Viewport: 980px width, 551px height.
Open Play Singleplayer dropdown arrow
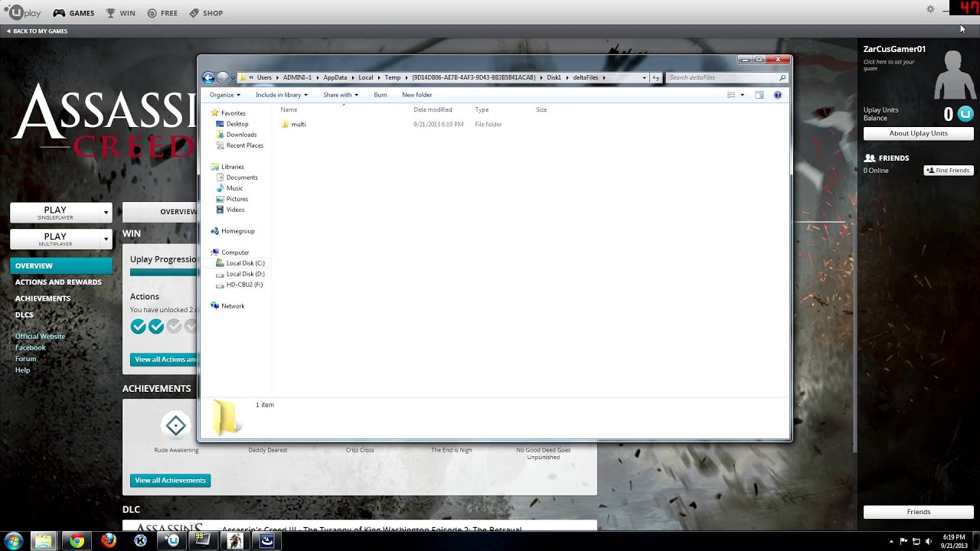(x=106, y=213)
